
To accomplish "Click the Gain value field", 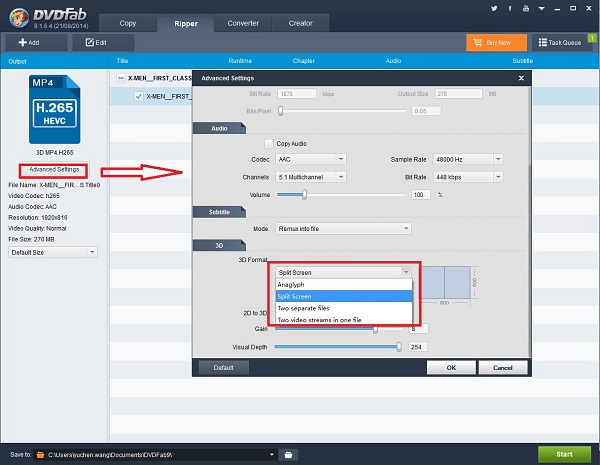I will coord(418,329).
